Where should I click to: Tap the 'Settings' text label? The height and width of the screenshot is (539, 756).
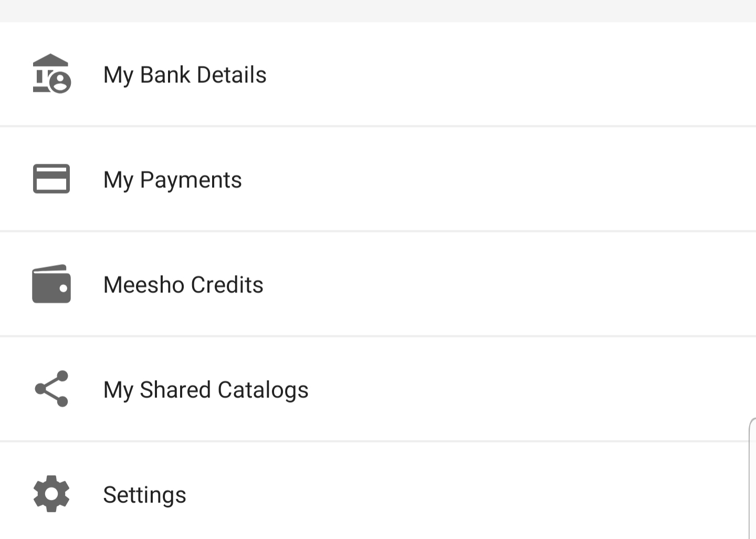[144, 495]
